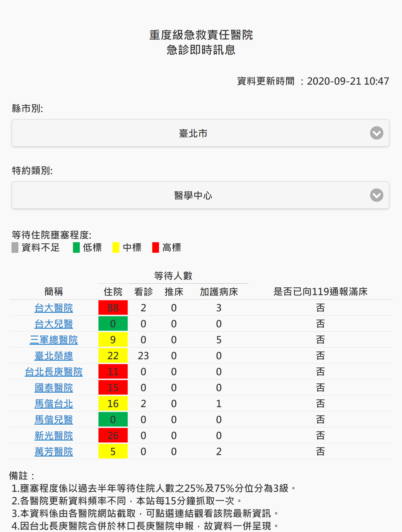Viewport: 402px width, 532px height.
Task: Click the yellow 5 cell for 萬芳醫院
Action: [x=113, y=451]
